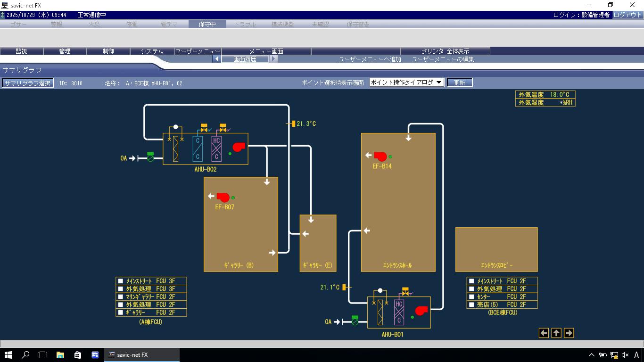Go to next graphic with right arrow
The width and height of the screenshot is (644, 362).
tap(569, 333)
